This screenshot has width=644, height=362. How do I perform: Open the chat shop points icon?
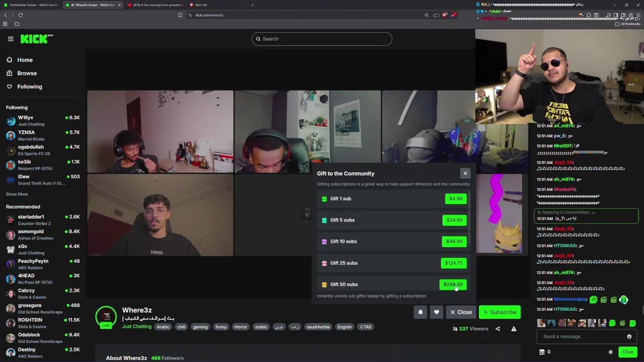click(x=542, y=352)
